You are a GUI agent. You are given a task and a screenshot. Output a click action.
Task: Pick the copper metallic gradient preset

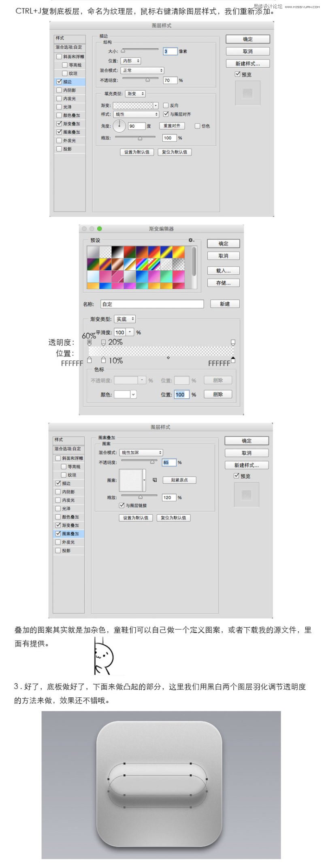(117, 264)
